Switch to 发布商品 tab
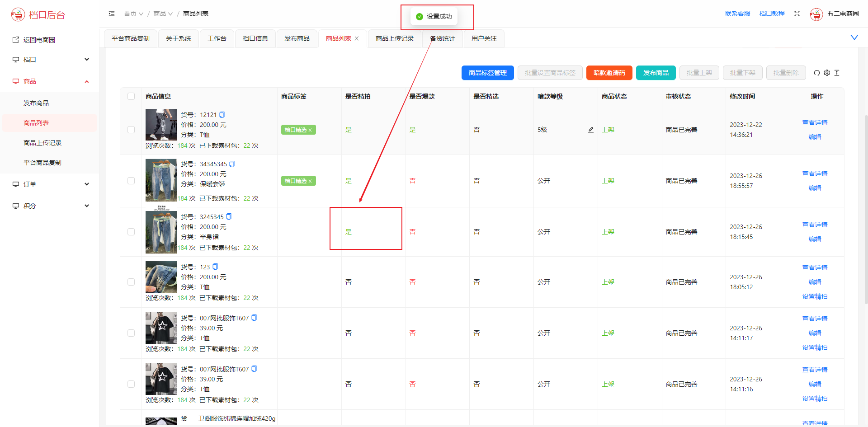 tap(297, 38)
